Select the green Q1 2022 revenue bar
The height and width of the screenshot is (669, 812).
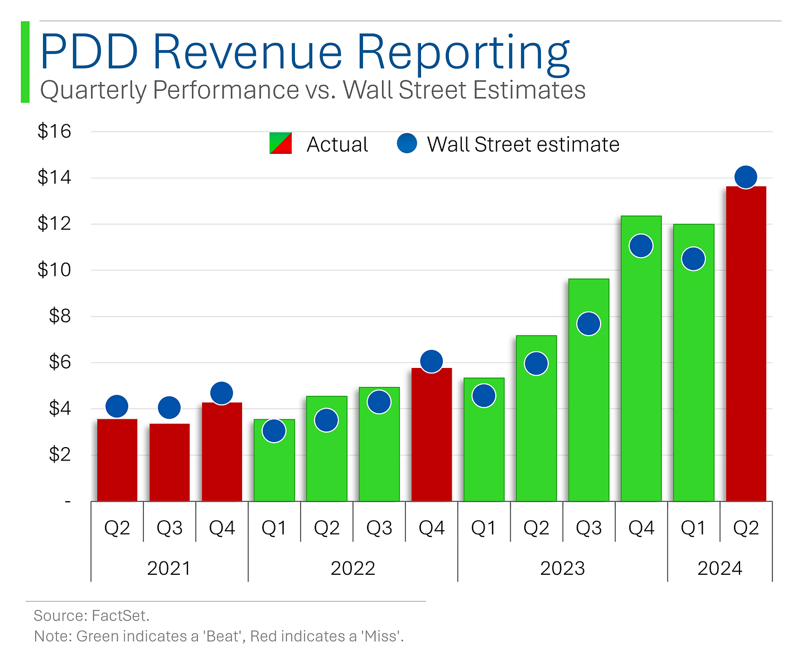tap(274, 460)
